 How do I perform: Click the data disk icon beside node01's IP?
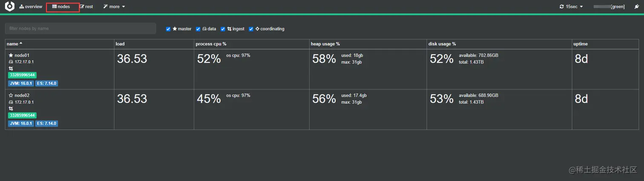pyautogui.click(x=11, y=62)
